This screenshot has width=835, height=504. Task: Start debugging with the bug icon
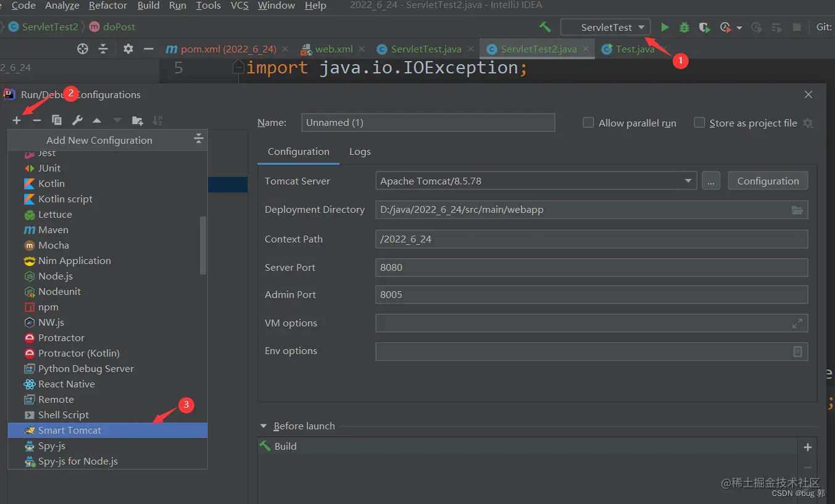click(684, 27)
